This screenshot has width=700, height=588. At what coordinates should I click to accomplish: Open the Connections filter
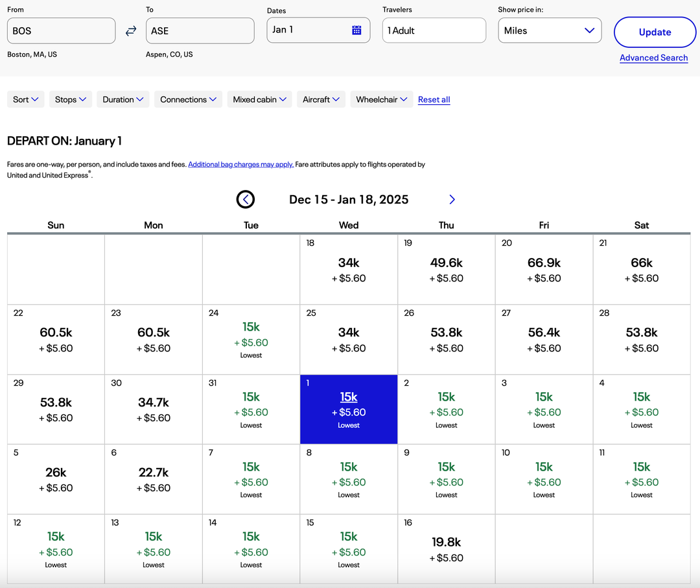click(188, 99)
